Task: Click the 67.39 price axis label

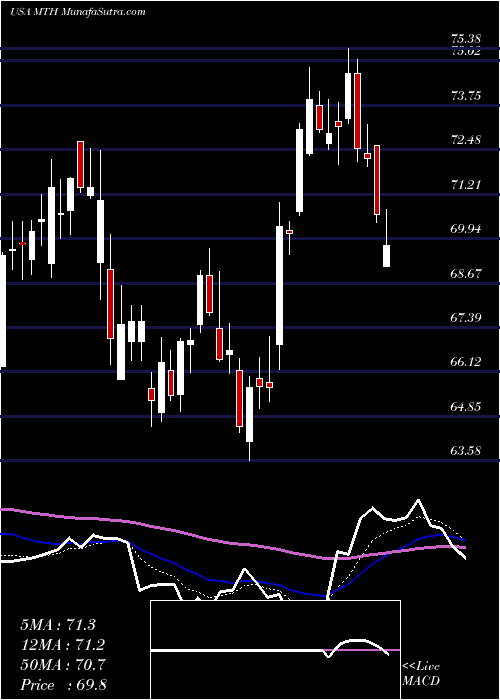Action: tap(465, 318)
